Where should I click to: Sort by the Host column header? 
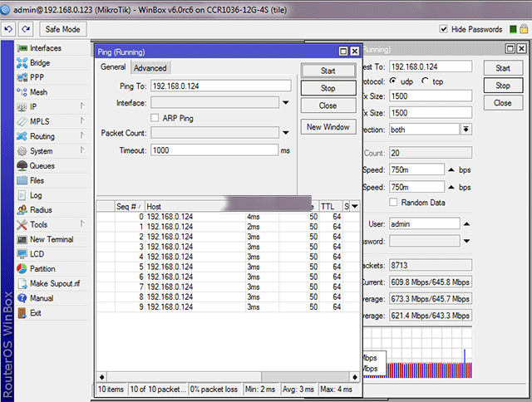(x=183, y=207)
